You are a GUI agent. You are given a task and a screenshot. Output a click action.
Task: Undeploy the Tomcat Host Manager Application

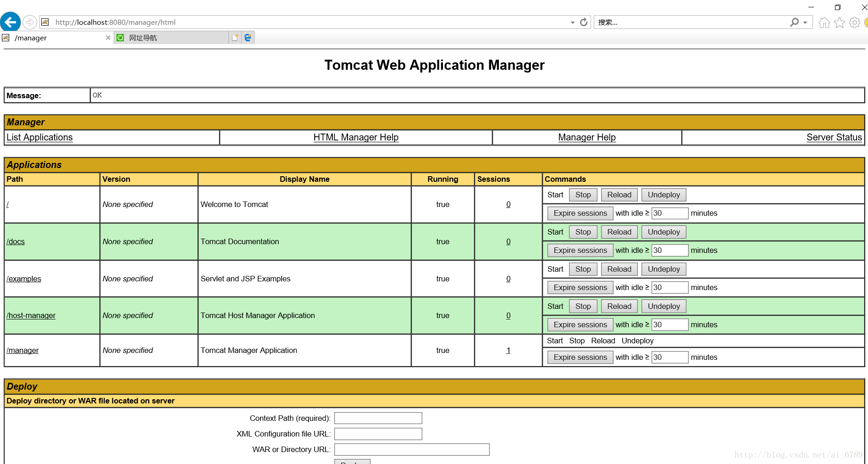click(x=663, y=306)
